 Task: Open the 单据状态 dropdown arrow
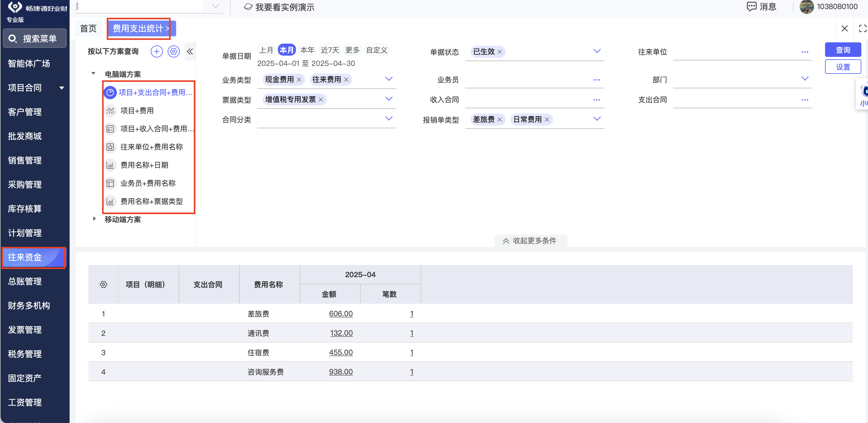[597, 51]
